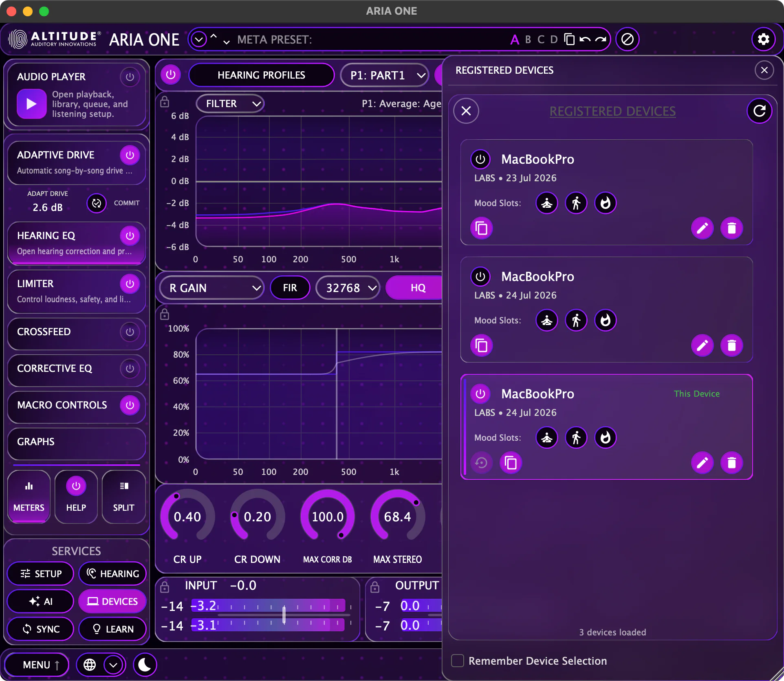The height and width of the screenshot is (681, 784).
Task: Disable Adaptive Drive power toggle
Action: click(130, 155)
